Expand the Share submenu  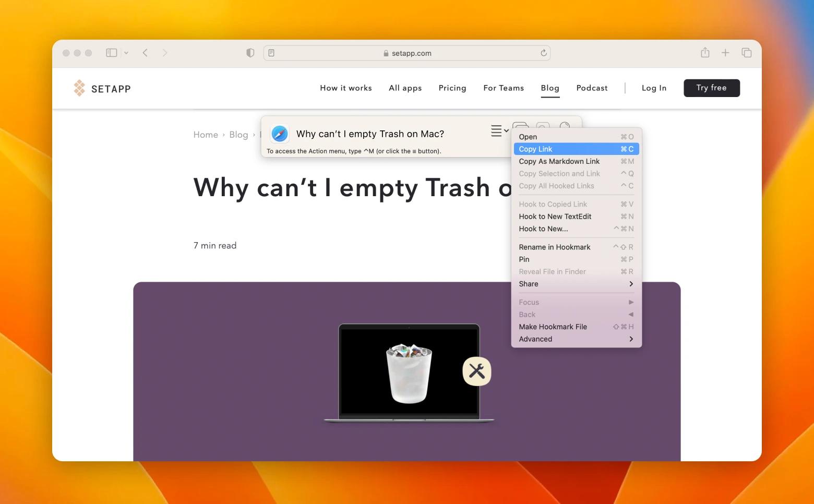(x=576, y=284)
